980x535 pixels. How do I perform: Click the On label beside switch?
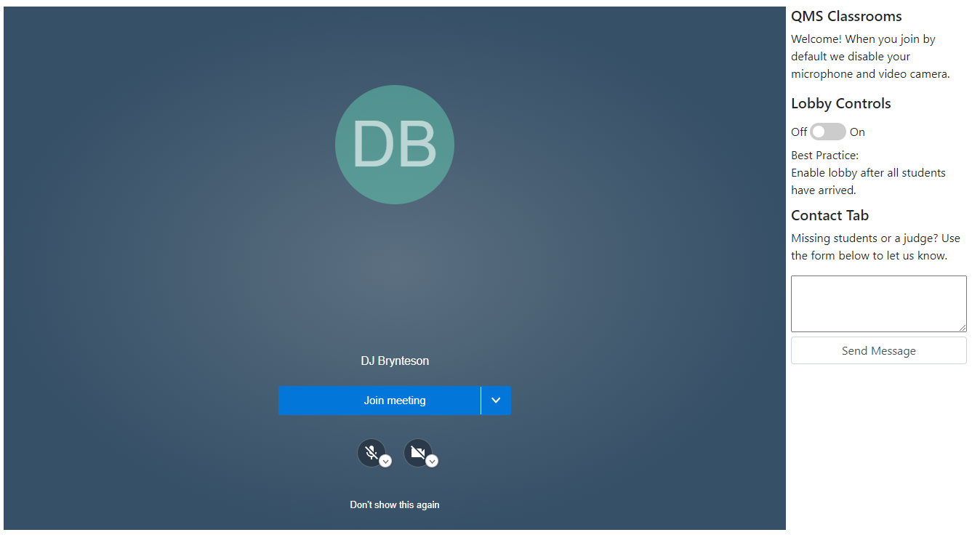pos(857,132)
